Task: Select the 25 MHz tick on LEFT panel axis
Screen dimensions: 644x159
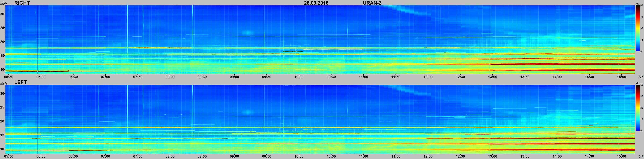Action: point(2,107)
